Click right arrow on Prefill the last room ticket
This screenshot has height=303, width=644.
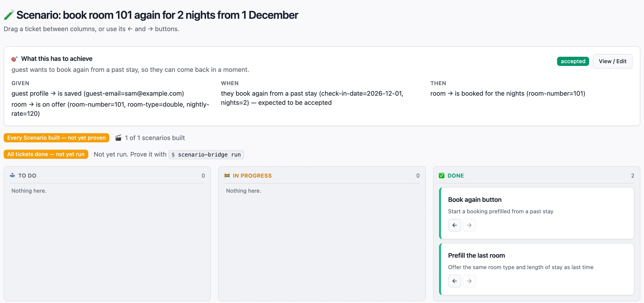(x=469, y=281)
